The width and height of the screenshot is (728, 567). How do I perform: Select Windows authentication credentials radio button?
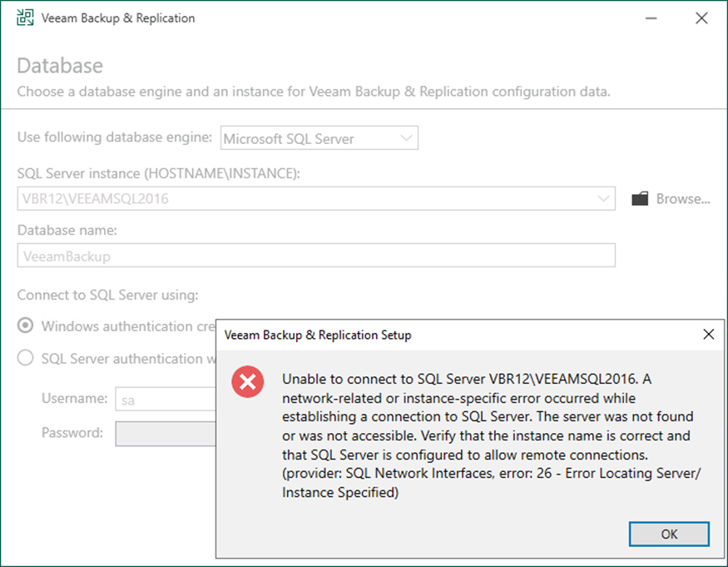(25, 326)
